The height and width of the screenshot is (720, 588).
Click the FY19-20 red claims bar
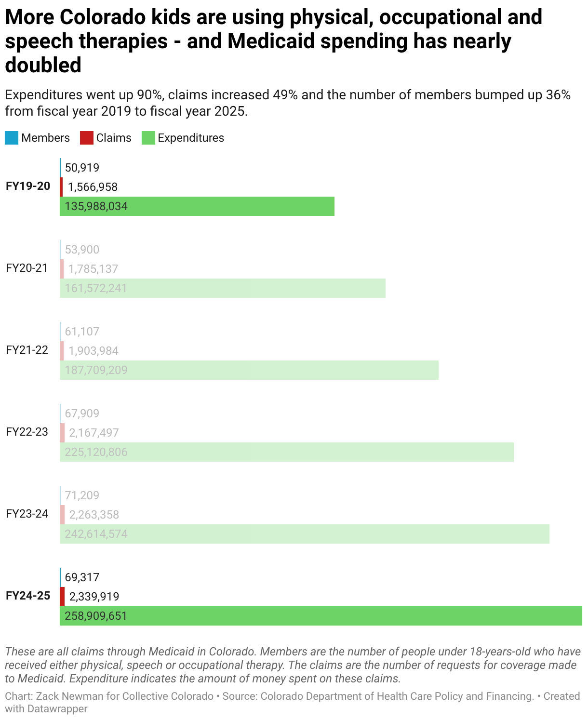click(61, 187)
